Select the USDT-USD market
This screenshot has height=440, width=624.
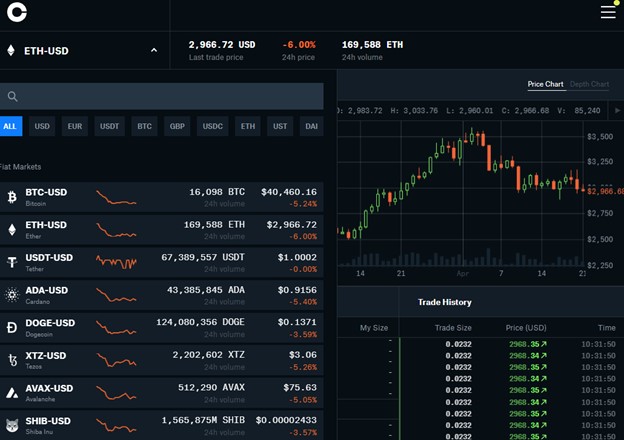(162, 262)
